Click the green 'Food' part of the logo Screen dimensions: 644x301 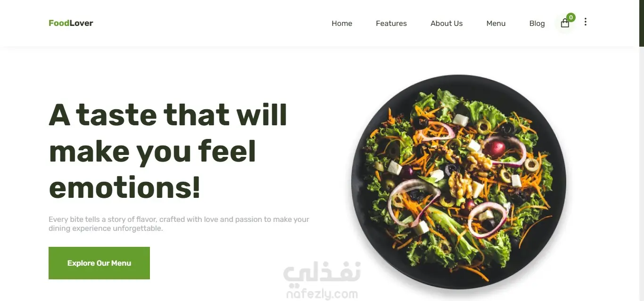59,23
